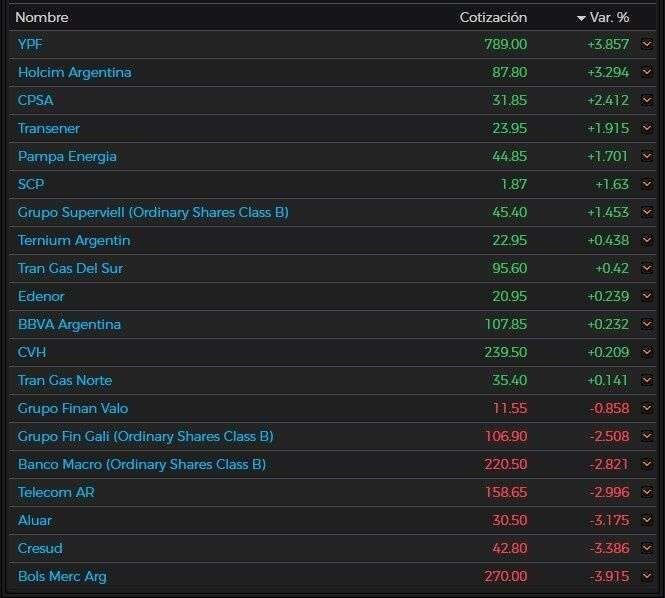Viewport: 665px width, 598px height.
Task: Click CPSA variation +2.412
Action: tap(608, 100)
